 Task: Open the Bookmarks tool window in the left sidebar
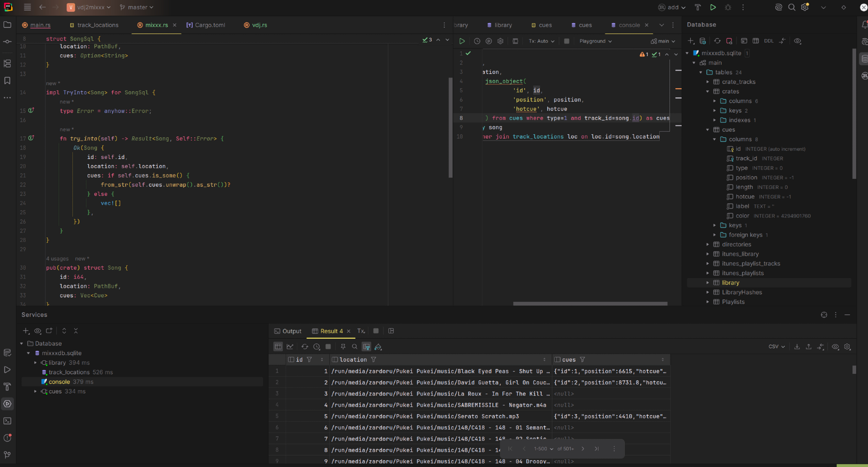7,81
